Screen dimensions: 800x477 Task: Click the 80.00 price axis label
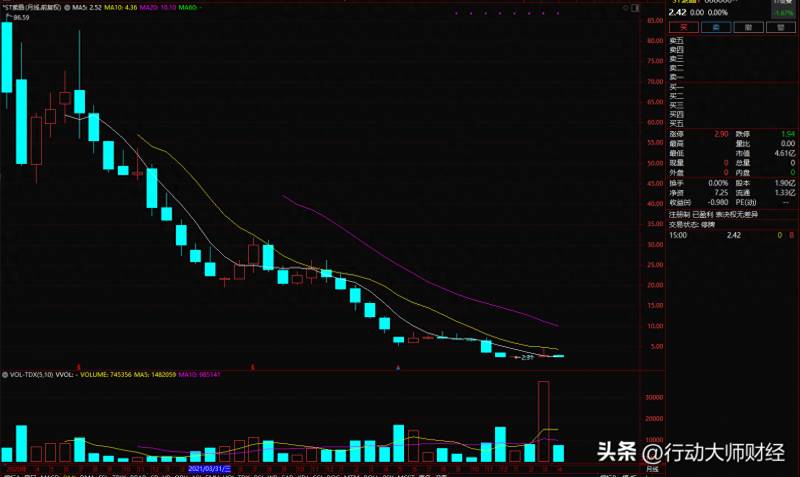[655, 41]
